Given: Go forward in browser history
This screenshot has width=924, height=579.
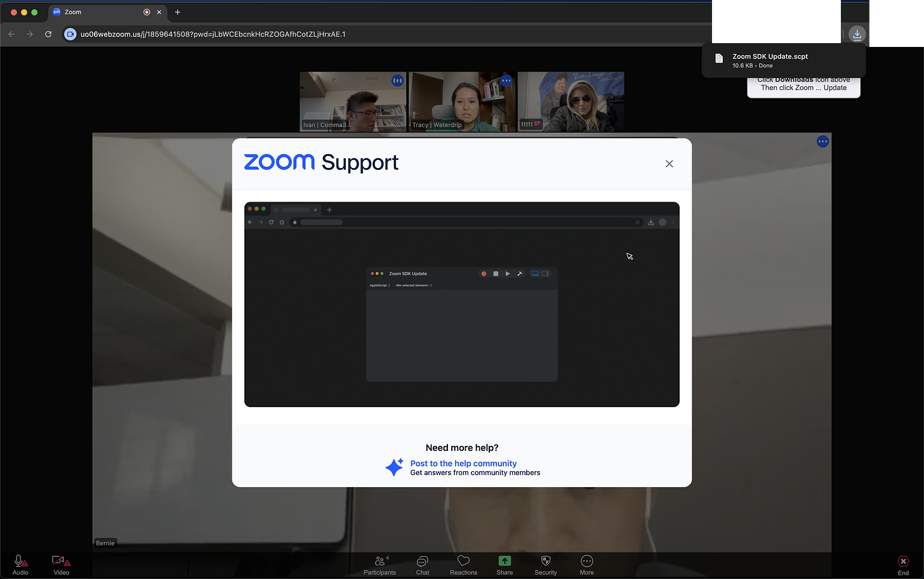Looking at the screenshot, I should click(x=29, y=34).
